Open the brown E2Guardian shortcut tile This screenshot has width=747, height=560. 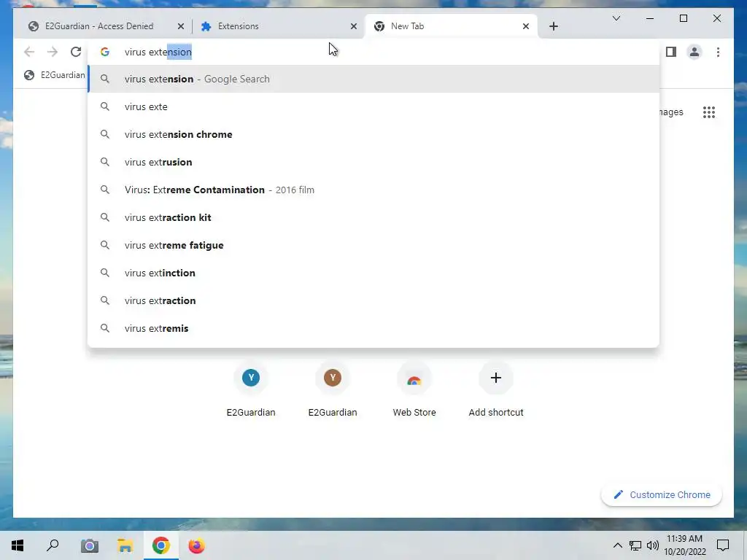tap(333, 391)
